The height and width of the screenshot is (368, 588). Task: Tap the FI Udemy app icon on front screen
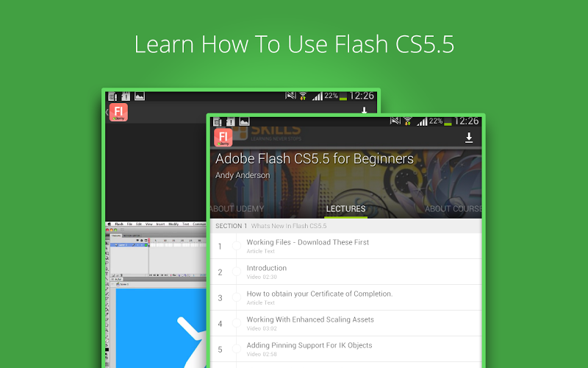223,138
